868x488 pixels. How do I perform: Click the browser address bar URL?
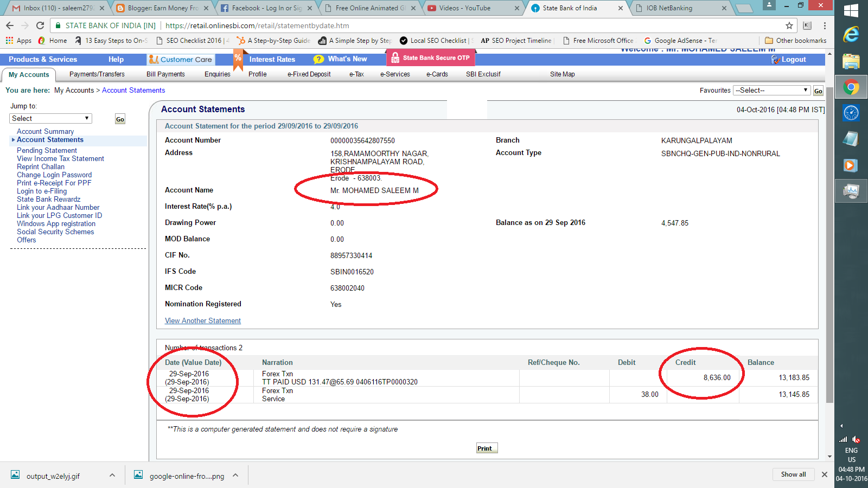[257, 25]
